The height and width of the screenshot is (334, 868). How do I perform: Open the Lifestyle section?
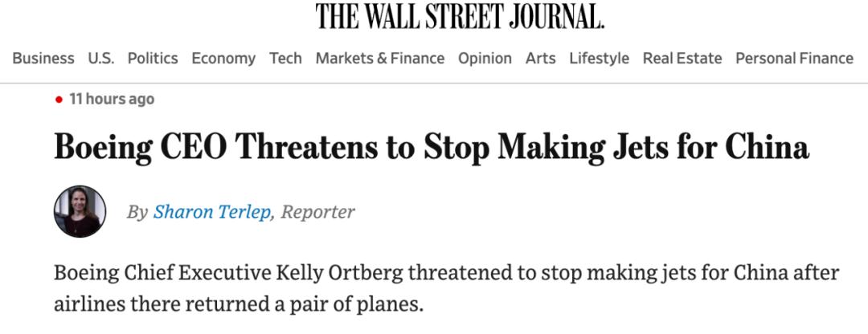pos(599,58)
